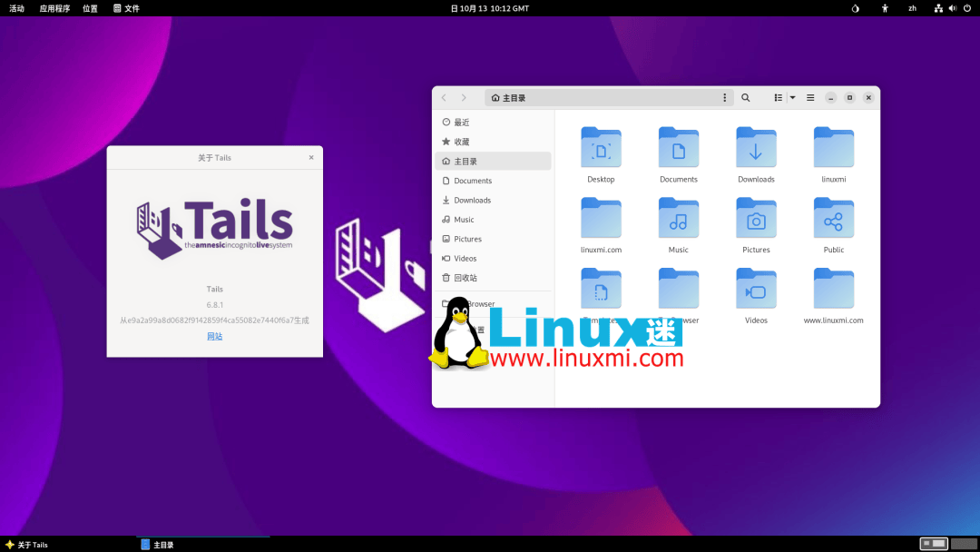The image size is (980, 552).
Task: Switch Files to list view
Action: [x=778, y=97]
